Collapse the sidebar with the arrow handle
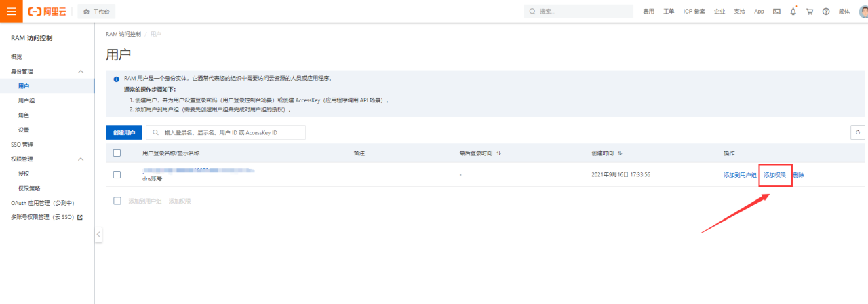The width and height of the screenshot is (868, 304). click(98, 235)
